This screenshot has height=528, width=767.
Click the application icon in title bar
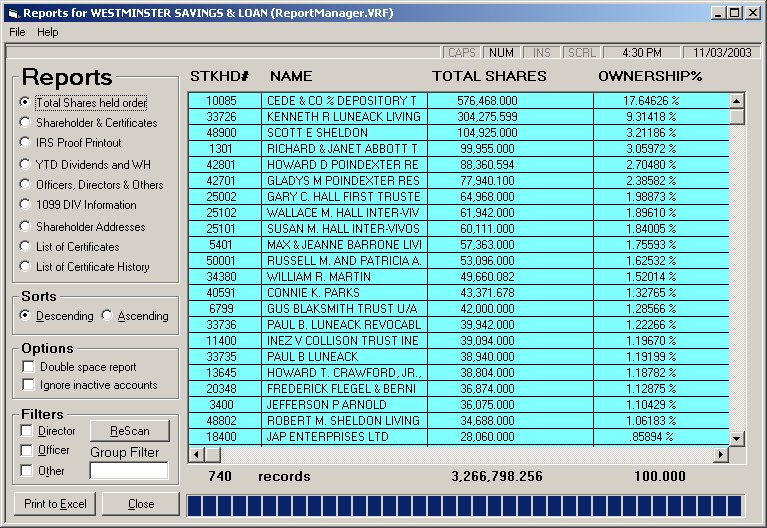[12, 12]
